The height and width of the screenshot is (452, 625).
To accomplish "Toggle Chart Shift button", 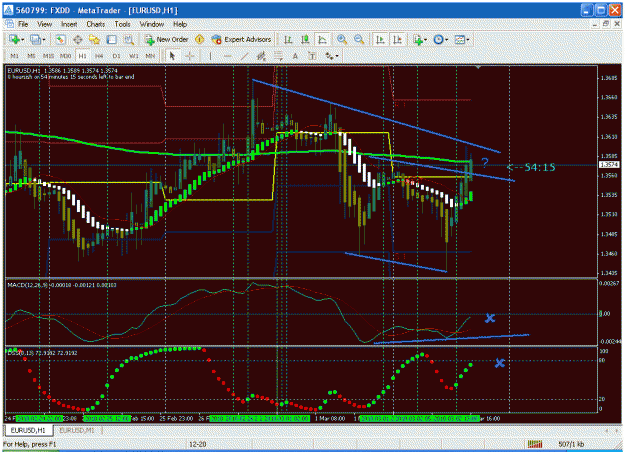I will coord(397,39).
